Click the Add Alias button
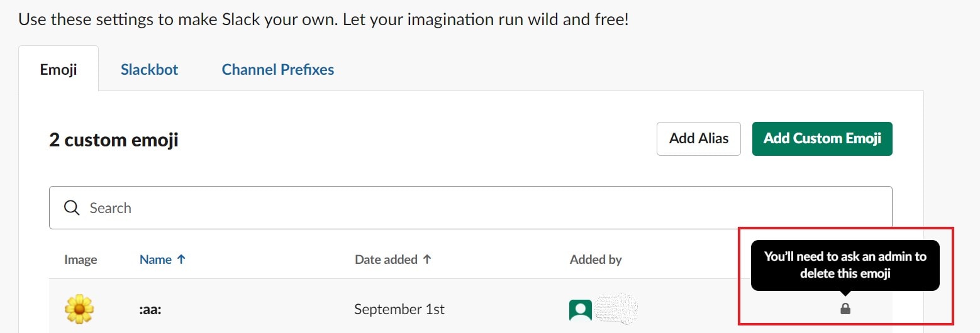Viewport: 980px width, 333px height. tap(699, 138)
